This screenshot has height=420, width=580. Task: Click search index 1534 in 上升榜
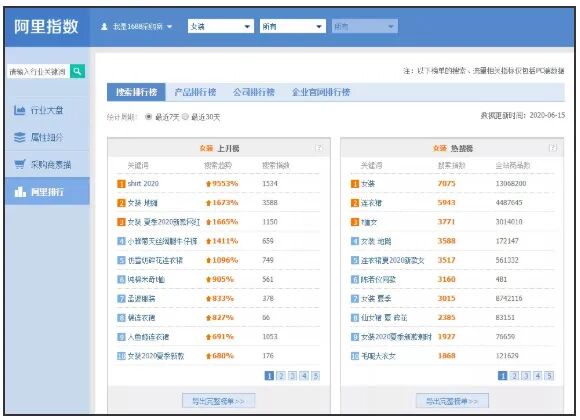(x=270, y=184)
